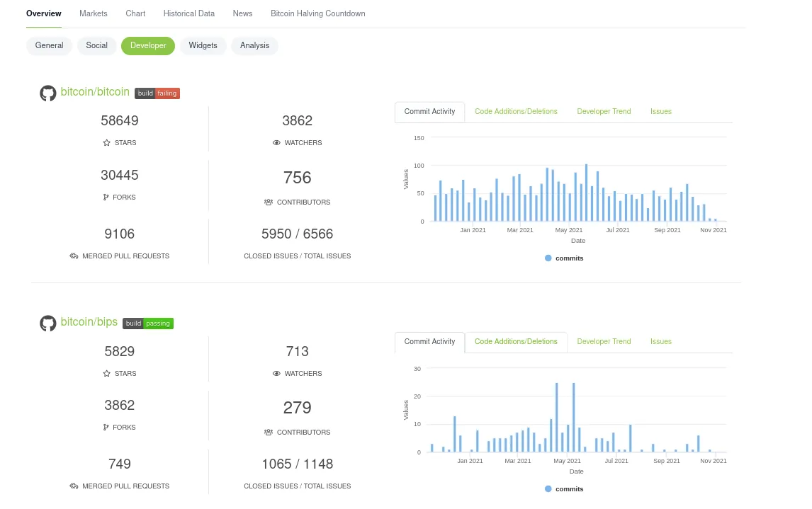The image size is (812, 509).
Task: Select the Social pill button
Action: (x=97, y=45)
